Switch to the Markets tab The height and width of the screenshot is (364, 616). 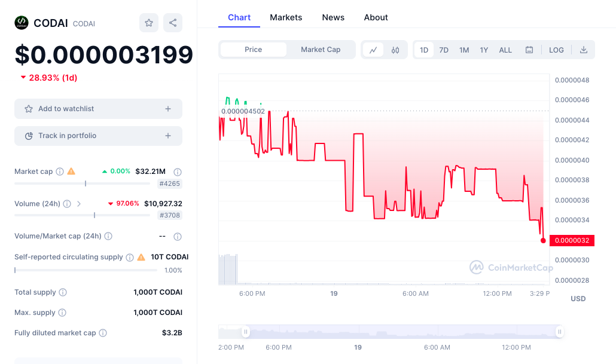(x=286, y=17)
